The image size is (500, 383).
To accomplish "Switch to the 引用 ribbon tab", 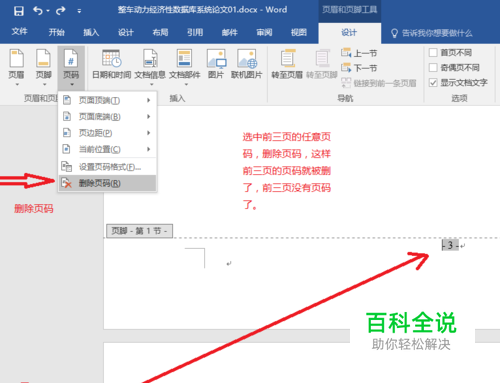I will click(x=195, y=32).
